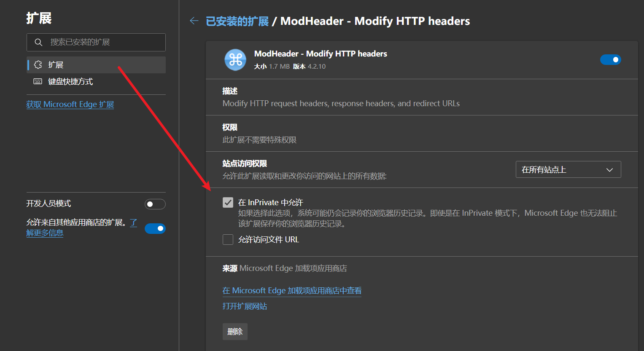Turn on 开发人员模式 toggle
The width and height of the screenshot is (644, 351).
(x=155, y=204)
